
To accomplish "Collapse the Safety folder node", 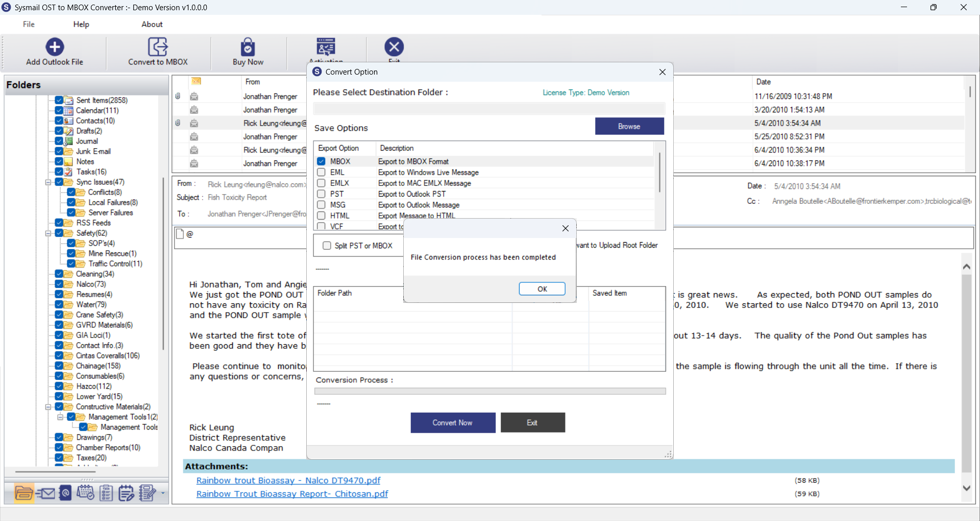I will [x=48, y=233].
